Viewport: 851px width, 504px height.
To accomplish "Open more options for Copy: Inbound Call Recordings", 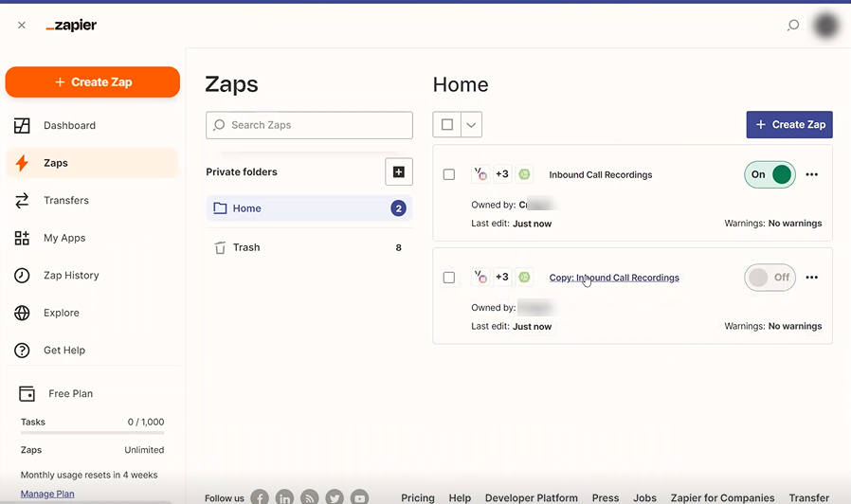I will [811, 278].
